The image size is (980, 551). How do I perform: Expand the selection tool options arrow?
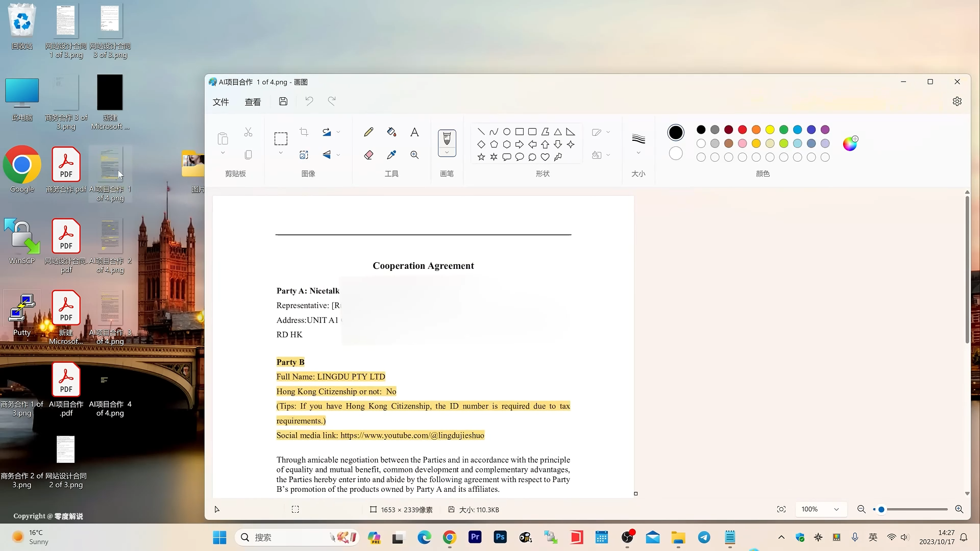point(281,153)
